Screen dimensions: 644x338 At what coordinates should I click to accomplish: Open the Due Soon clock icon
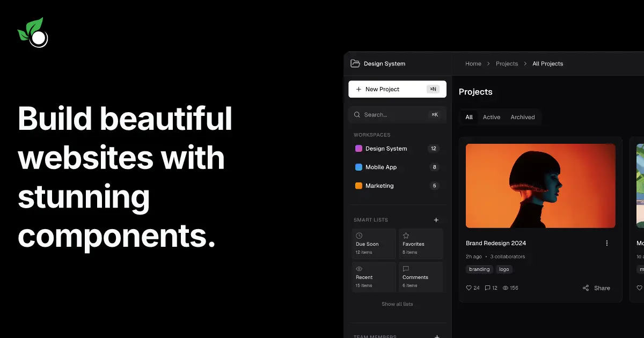[x=359, y=235]
